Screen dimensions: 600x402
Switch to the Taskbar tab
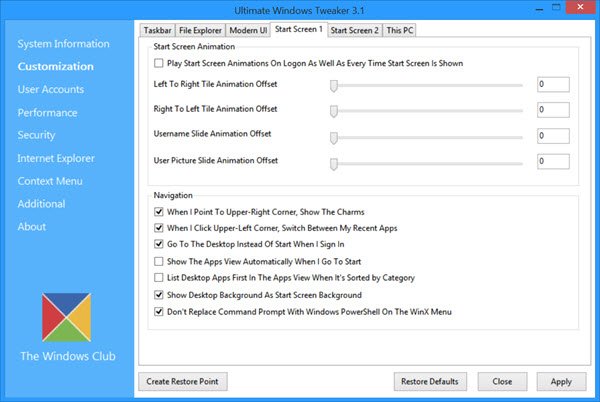(x=157, y=30)
